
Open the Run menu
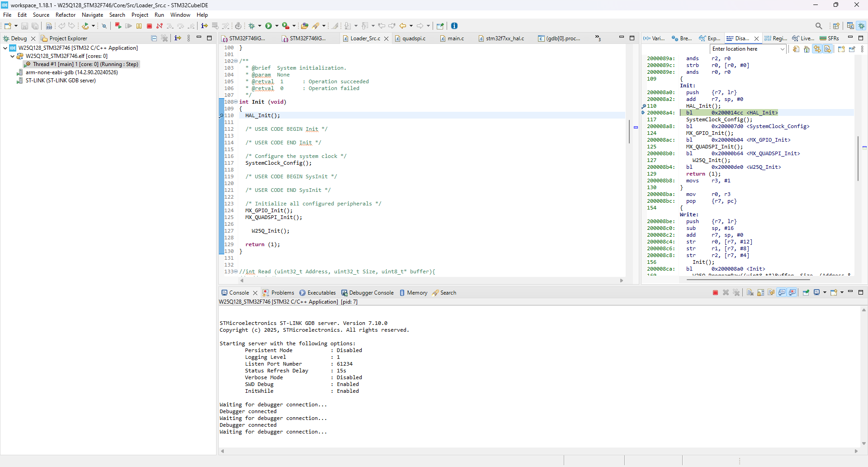159,14
